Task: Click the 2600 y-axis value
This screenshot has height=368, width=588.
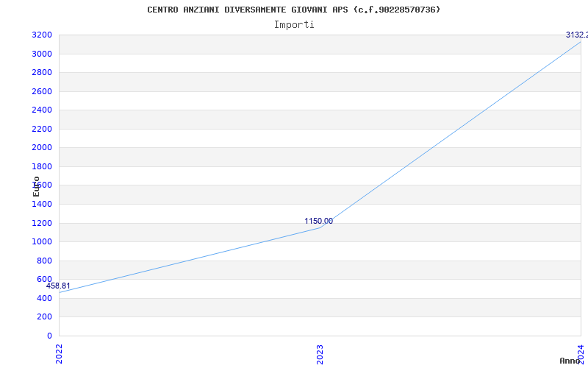Action: pos(42,91)
